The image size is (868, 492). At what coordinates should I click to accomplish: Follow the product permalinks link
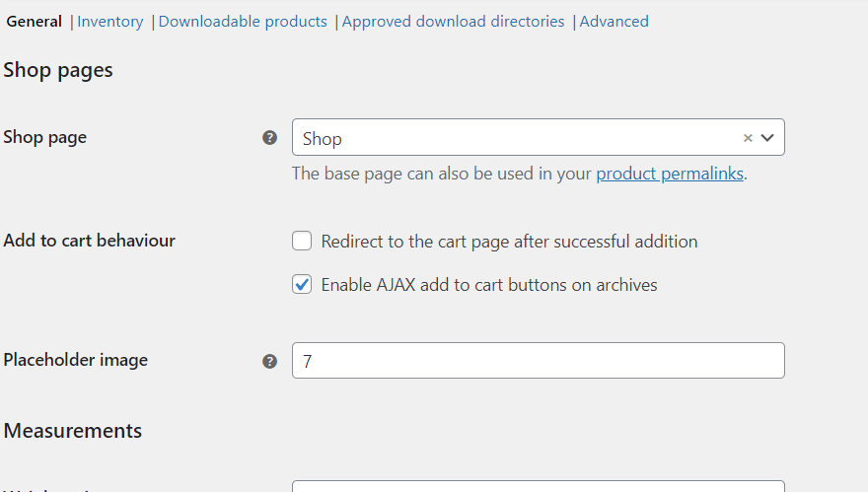(670, 174)
